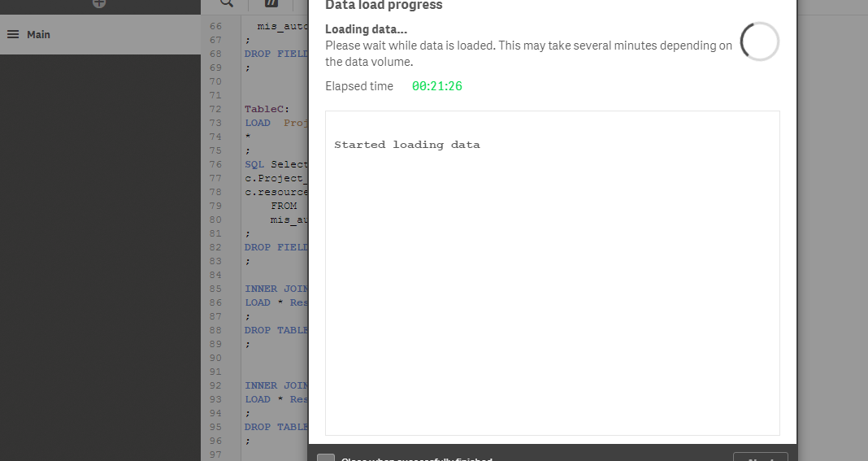Click DROP FIELD statement on line 82

click(276, 248)
